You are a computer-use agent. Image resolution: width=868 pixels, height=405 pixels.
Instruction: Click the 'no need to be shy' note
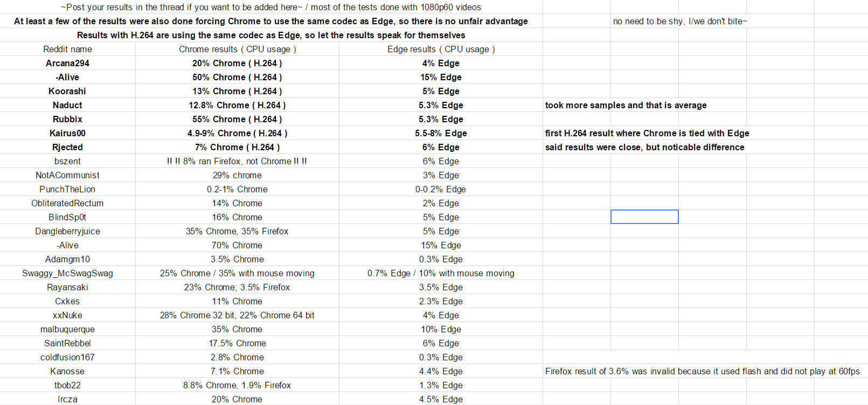coord(680,21)
